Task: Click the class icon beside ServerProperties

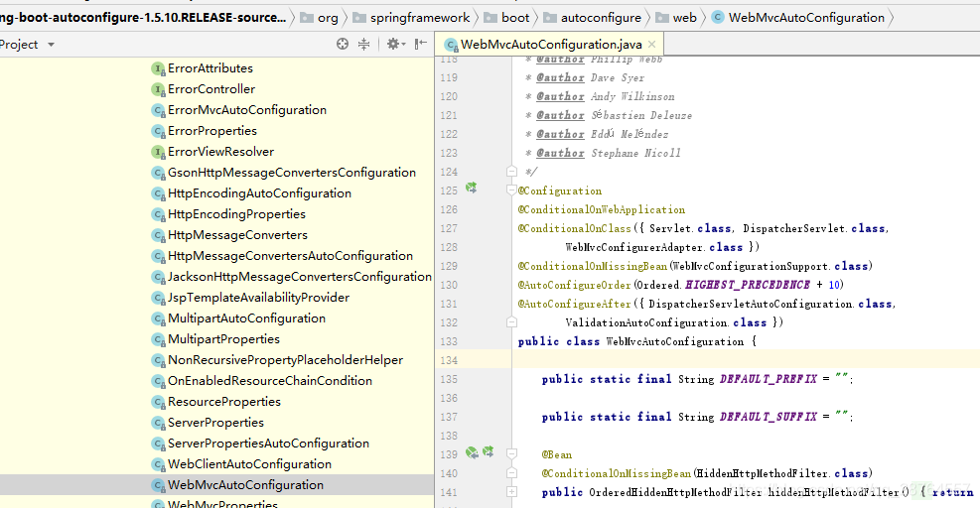Action: (158, 423)
